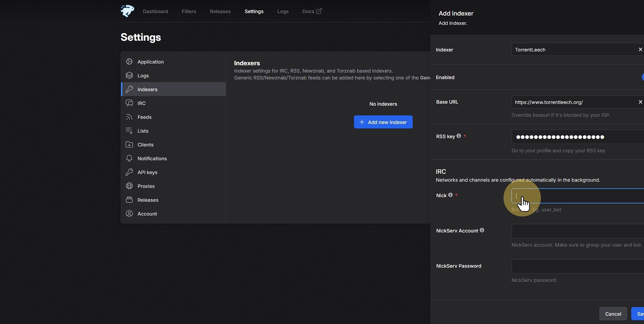
Task: Click the Indexers section heading
Action: 247,63
